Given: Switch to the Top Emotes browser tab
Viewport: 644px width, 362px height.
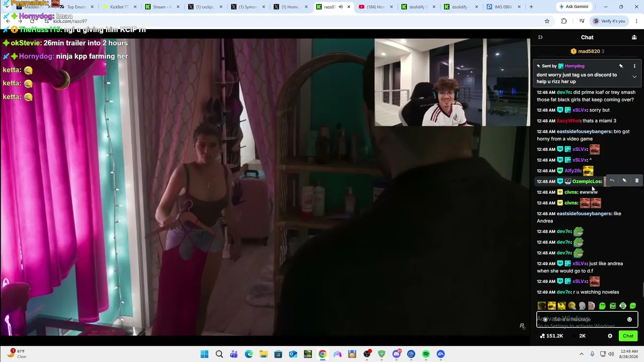Looking at the screenshot, I should [x=75, y=7].
